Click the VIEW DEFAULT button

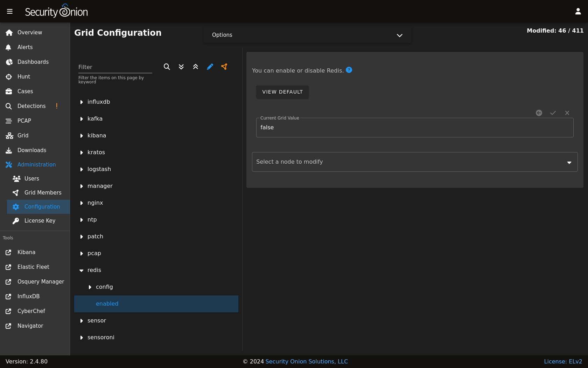click(x=282, y=92)
